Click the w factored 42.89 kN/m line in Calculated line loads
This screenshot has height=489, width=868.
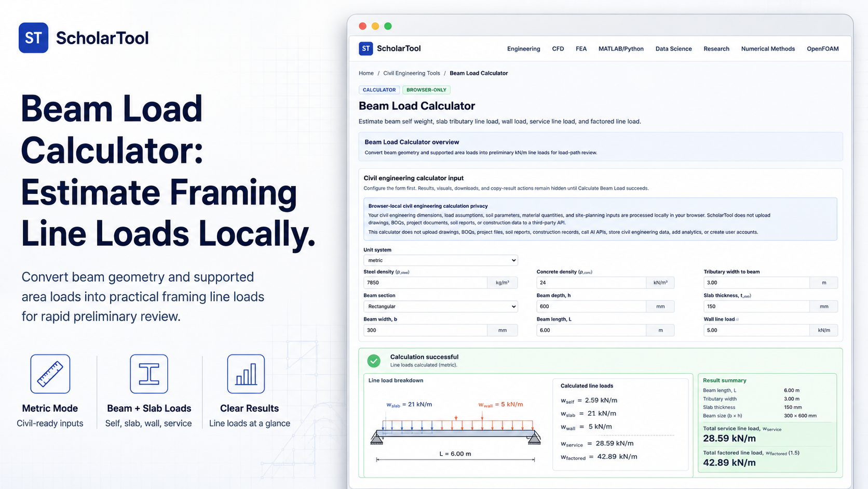coord(599,457)
